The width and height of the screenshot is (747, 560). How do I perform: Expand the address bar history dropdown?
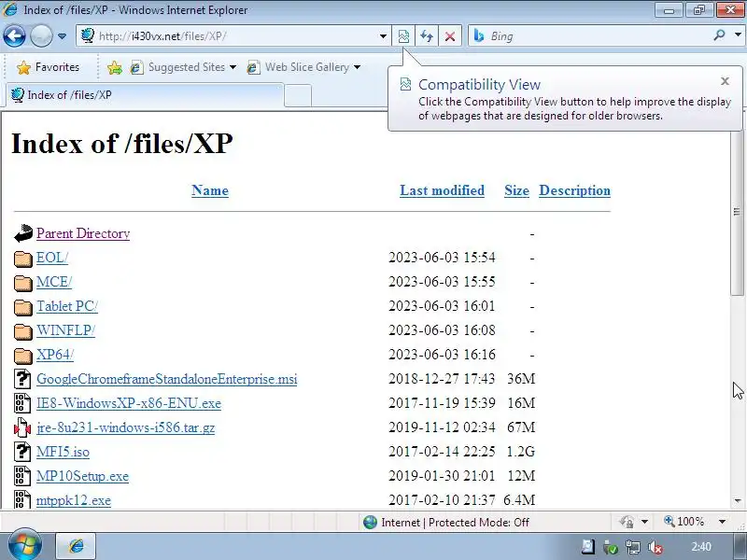coord(383,36)
